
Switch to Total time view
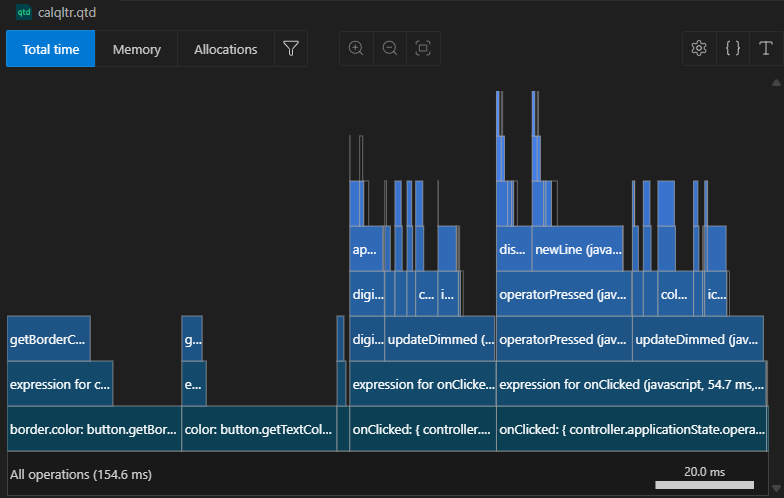pos(51,49)
